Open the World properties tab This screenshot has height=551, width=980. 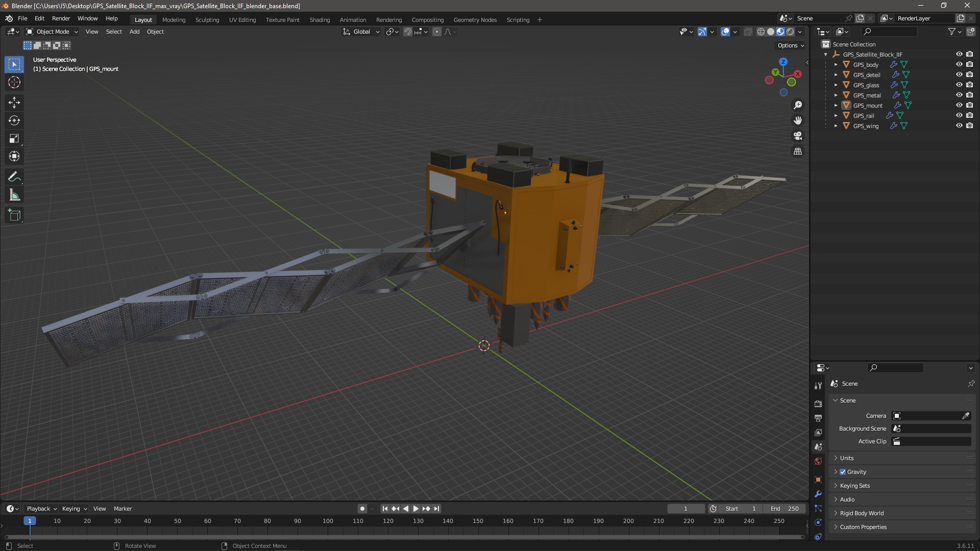click(x=818, y=461)
